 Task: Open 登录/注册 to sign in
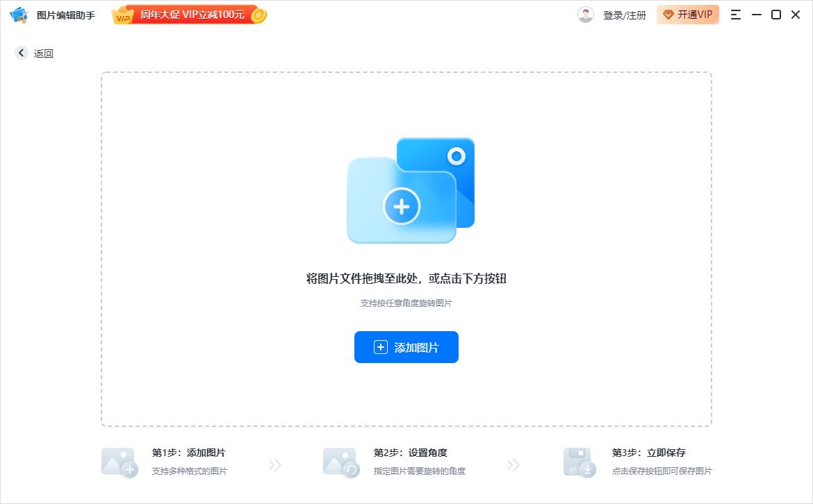point(624,14)
